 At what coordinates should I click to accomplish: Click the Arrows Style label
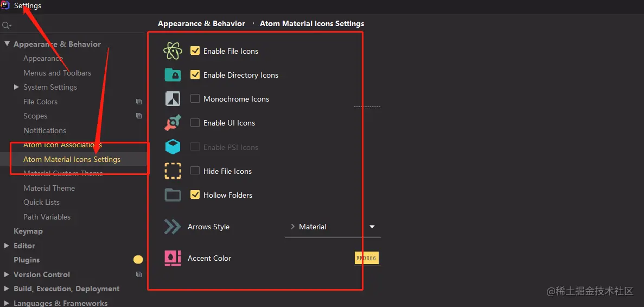pos(209,227)
